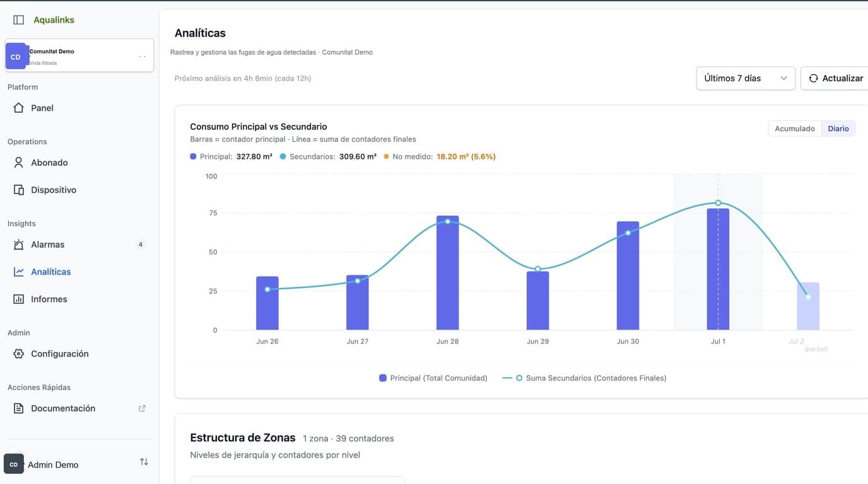Open the Admin Demo account switcher arrows
Image resolution: width=868 pixels, height=484 pixels.
click(x=144, y=462)
